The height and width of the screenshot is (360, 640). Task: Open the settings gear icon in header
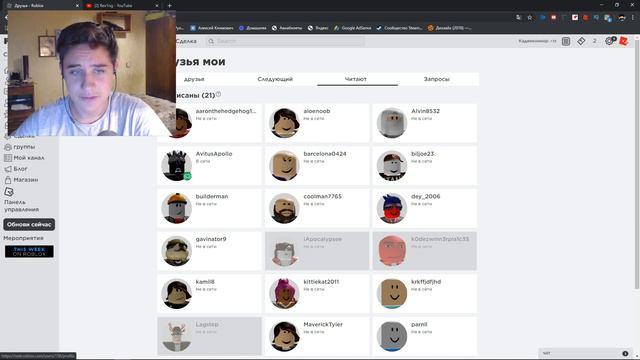coord(610,40)
